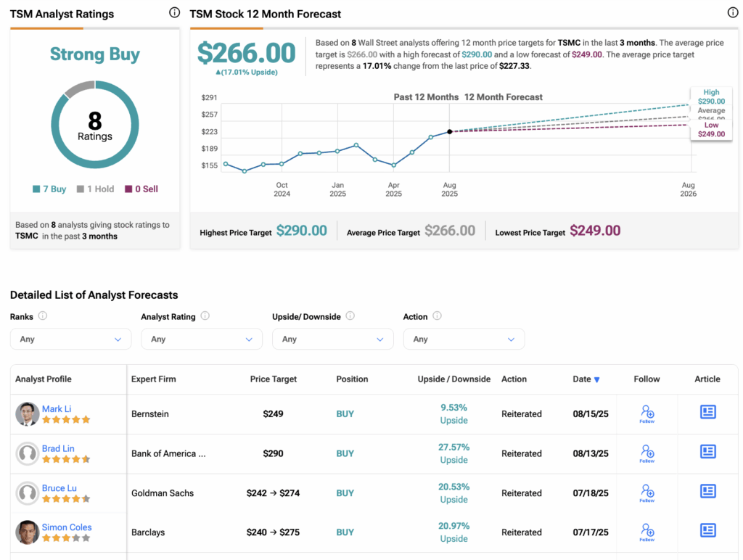Screen dimensions: 743x560
Task: Click info icon beside TSM Analyst Ratings
Action: [174, 12]
